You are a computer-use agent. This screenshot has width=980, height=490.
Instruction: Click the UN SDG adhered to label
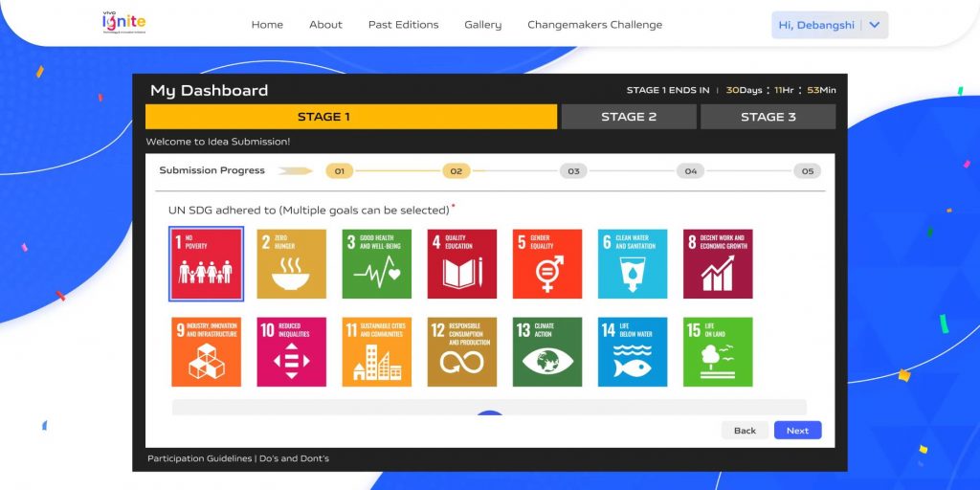click(309, 211)
